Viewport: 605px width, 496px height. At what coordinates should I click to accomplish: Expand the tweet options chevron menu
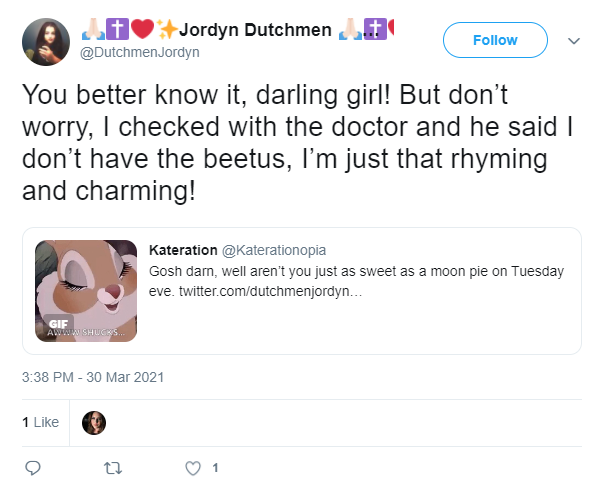click(x=574, y=41)
